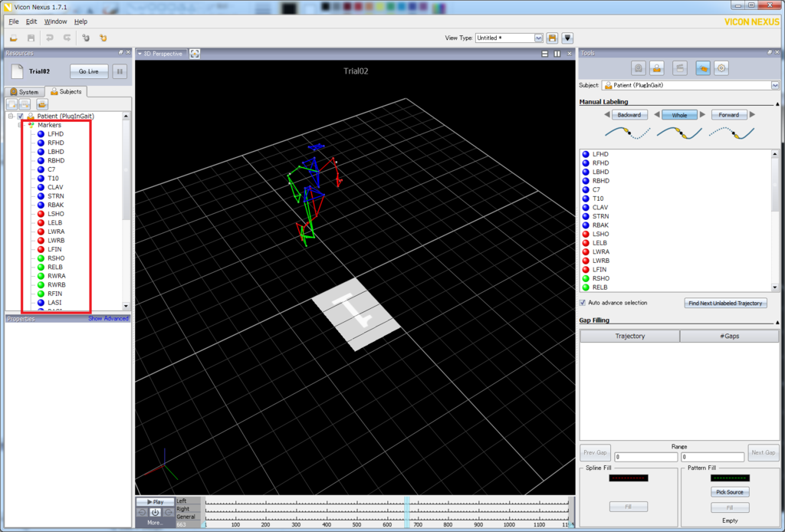Click grey marker tool toolbar icon
This screenshot has height=532, width=785.
pos(86,38)
